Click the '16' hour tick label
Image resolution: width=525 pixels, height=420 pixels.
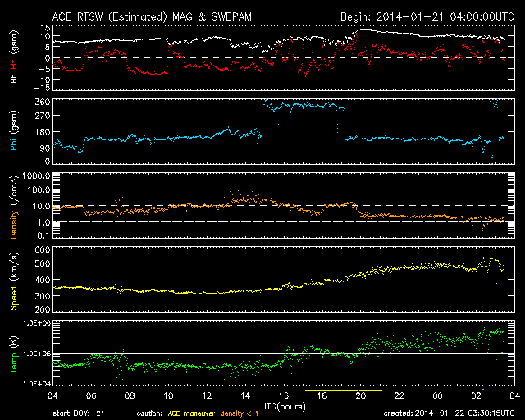point(284,395)
